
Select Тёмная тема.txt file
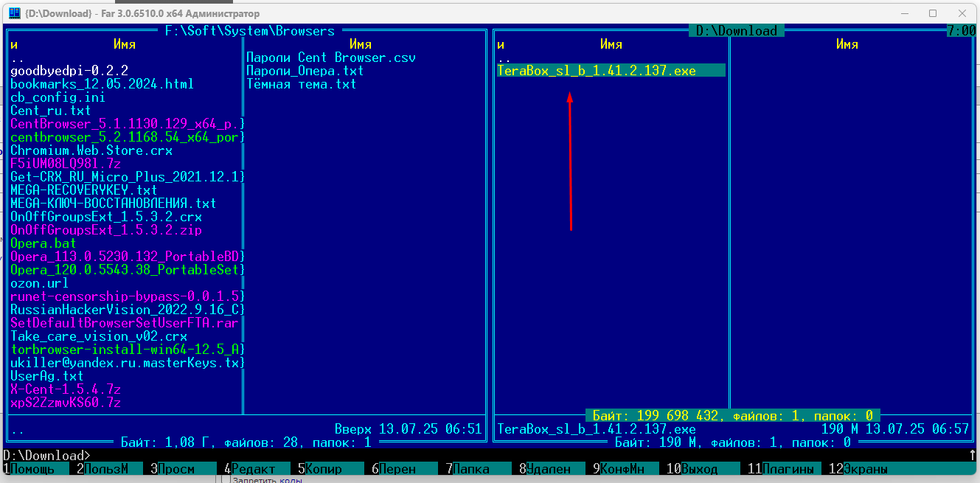(x=302, y=84)
